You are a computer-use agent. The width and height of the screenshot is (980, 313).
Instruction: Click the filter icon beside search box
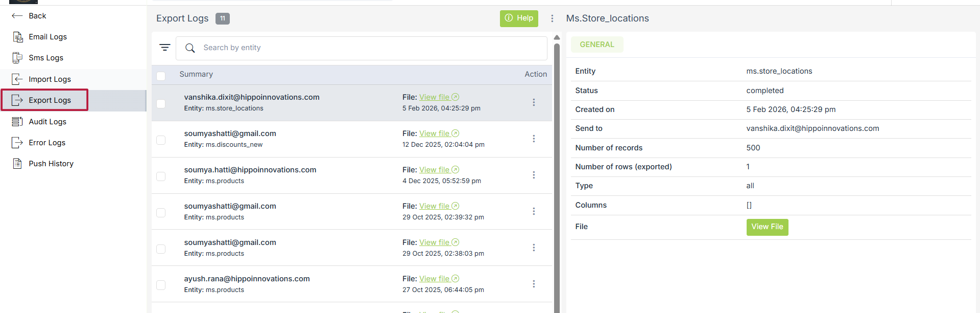[164, 48]
